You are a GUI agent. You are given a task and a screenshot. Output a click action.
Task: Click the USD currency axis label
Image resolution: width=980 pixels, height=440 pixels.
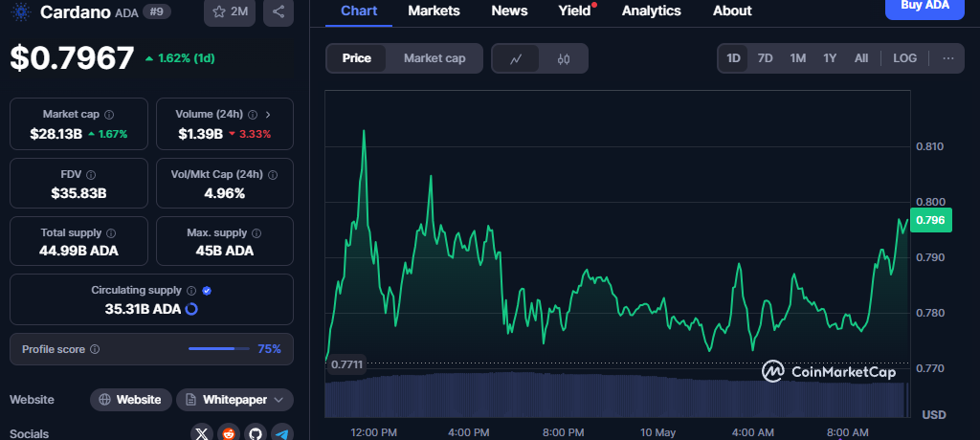coord(934,414)
